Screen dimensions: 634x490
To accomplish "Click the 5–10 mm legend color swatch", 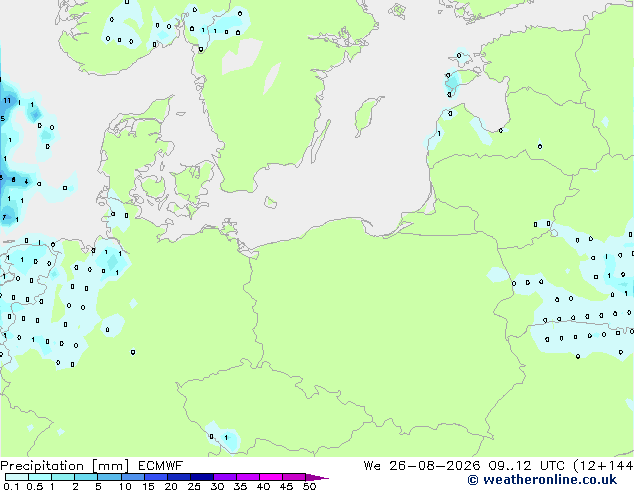I will 109,477.
